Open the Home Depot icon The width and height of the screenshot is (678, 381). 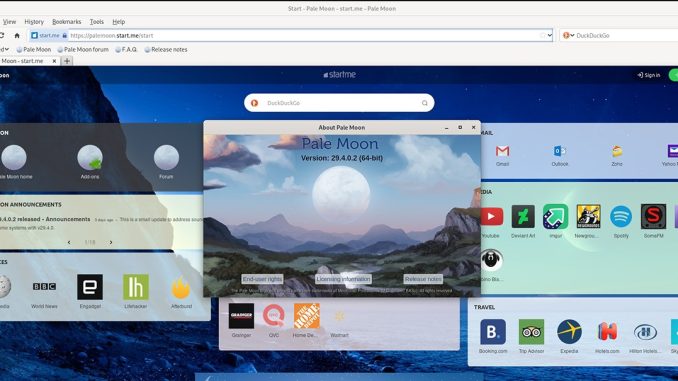click(x=307, y=316)
